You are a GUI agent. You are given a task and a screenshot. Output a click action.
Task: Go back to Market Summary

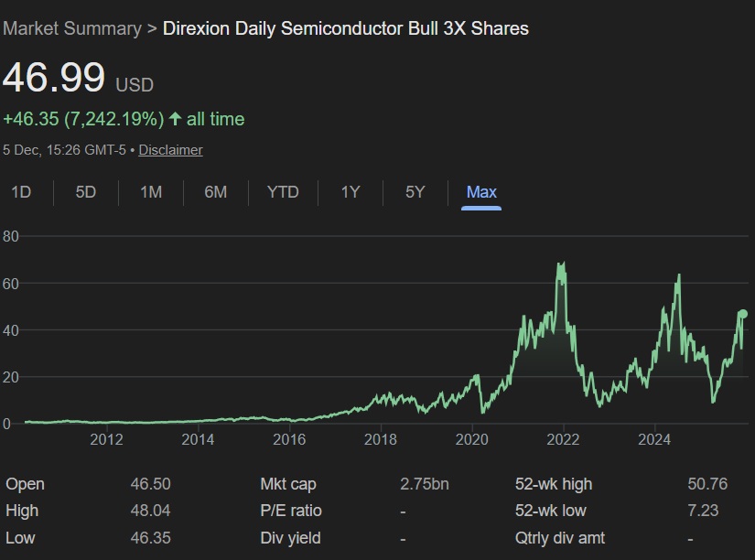coord(72,28)
